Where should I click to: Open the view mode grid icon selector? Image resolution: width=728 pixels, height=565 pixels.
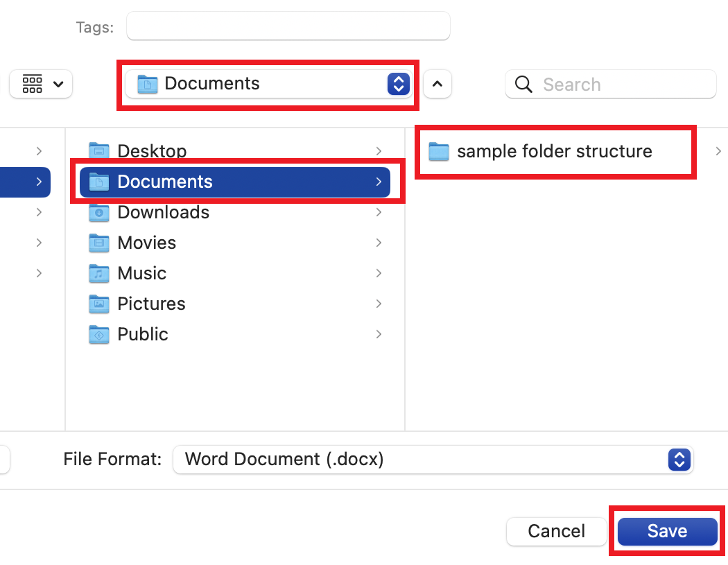tap(41, 84)
